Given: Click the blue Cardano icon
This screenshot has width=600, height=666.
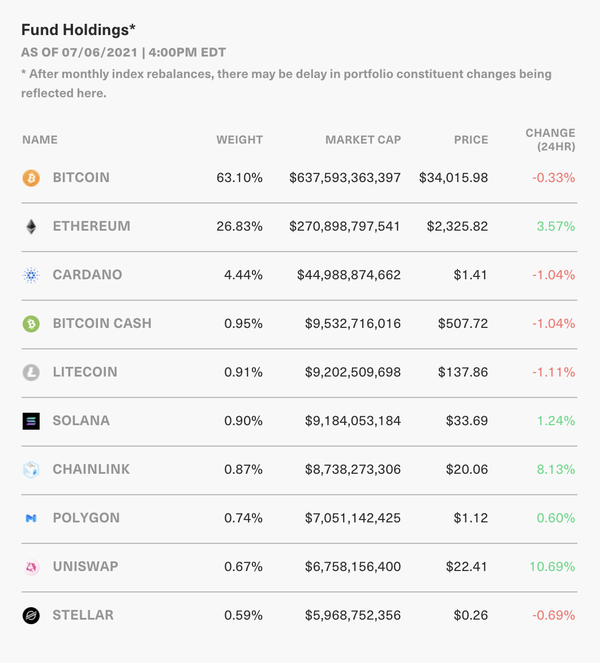Looking at the screenshot, I should click(x=31, y=275).
